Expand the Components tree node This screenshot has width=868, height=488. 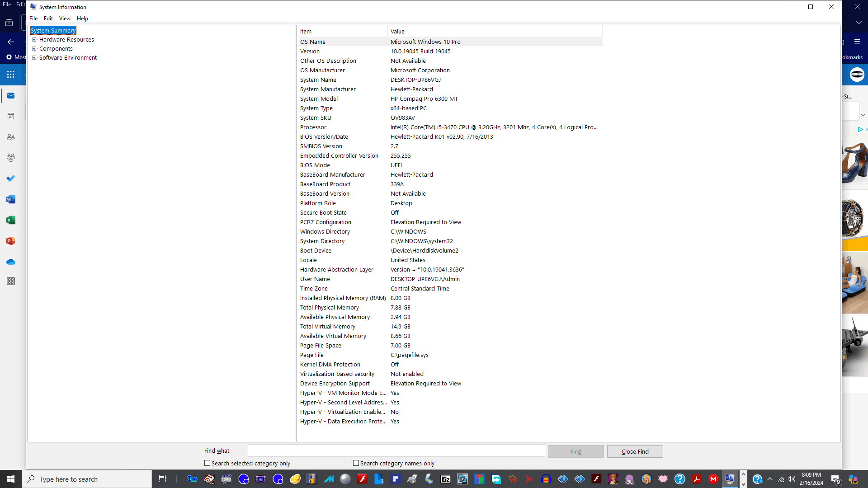point(34,48)
